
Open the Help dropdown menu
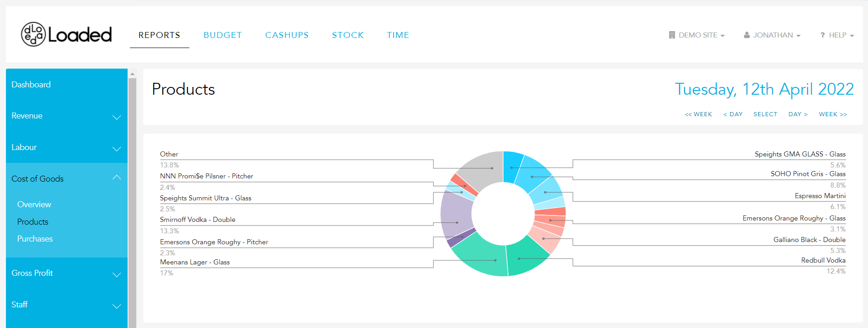tap(837, 35)
